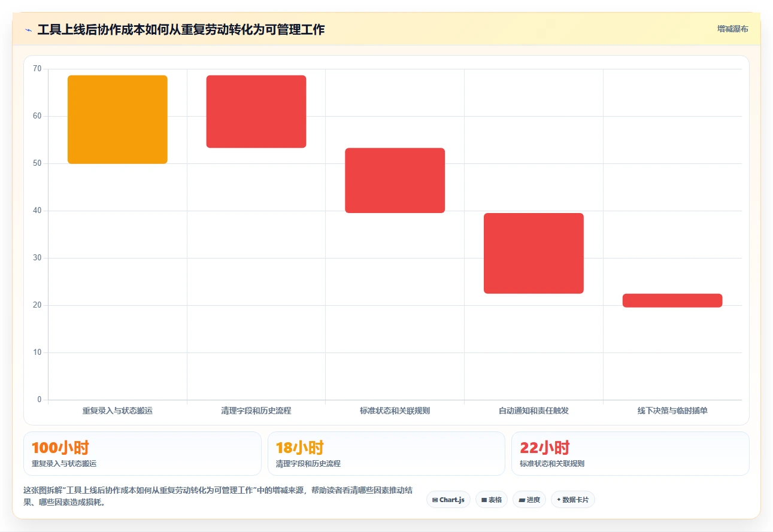Click the chart title 工具上线后协作成本

click(181, 29)
